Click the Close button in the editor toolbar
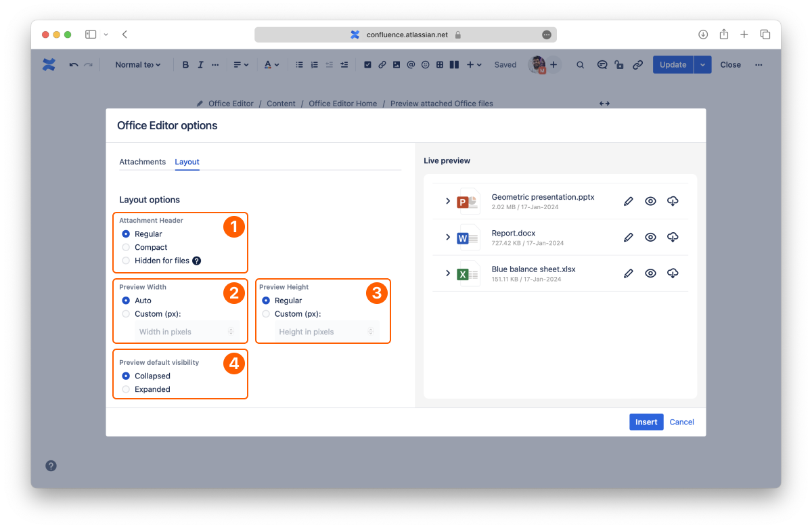The image size is (812, 528). [731, 65]
